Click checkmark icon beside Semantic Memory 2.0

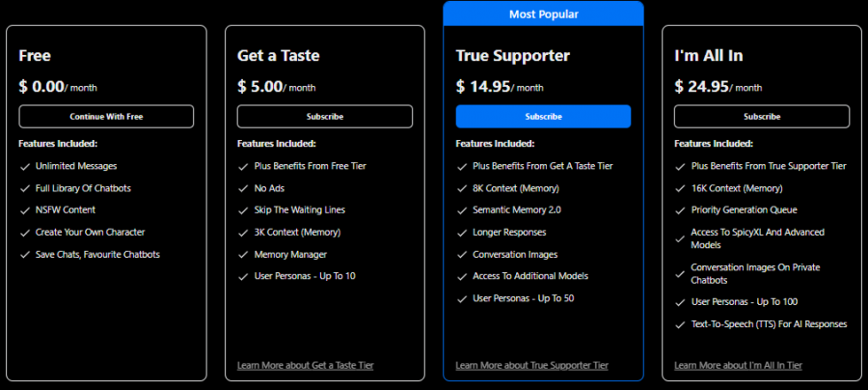(x=461, y=209)
